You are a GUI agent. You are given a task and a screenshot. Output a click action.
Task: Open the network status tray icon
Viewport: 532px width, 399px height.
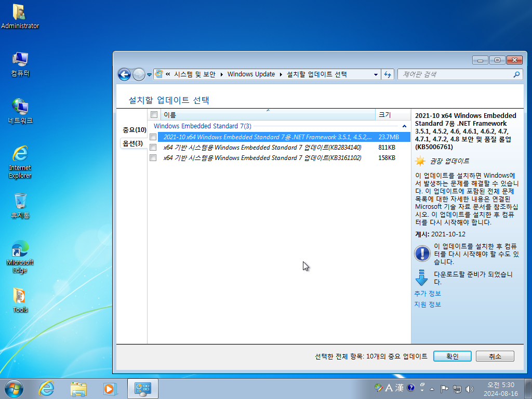[457, 389]
